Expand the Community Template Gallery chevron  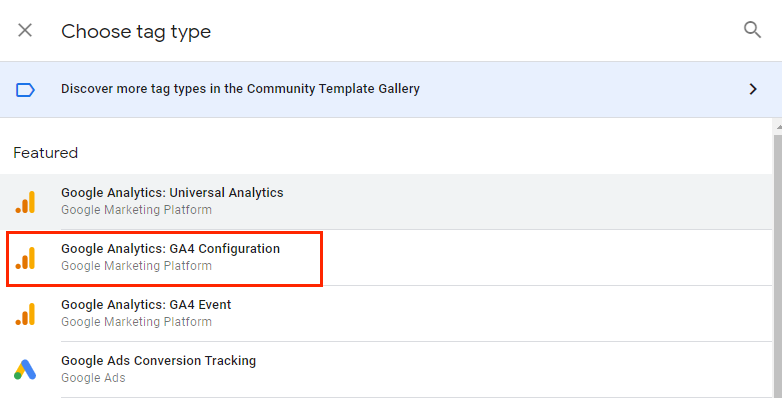[753, 89]
